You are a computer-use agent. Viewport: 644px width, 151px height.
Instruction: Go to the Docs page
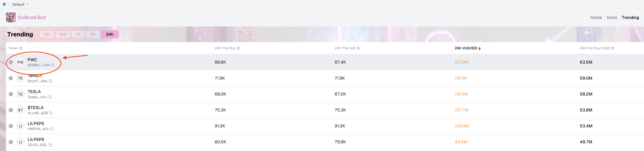click(612, 18)
